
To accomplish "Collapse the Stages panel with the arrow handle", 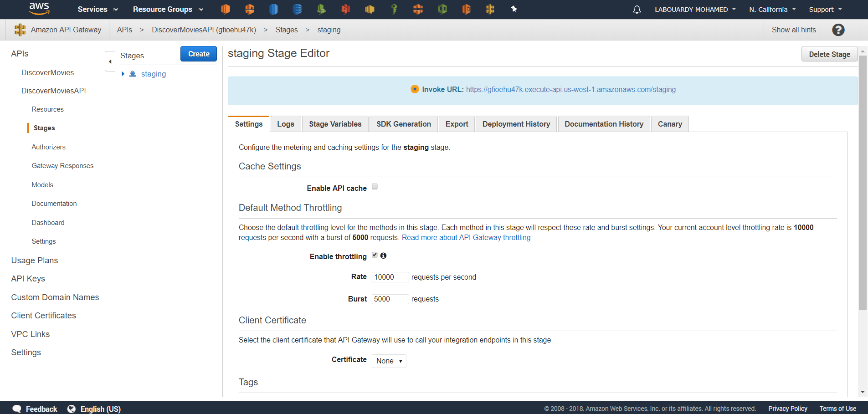I will pos(110,61).
